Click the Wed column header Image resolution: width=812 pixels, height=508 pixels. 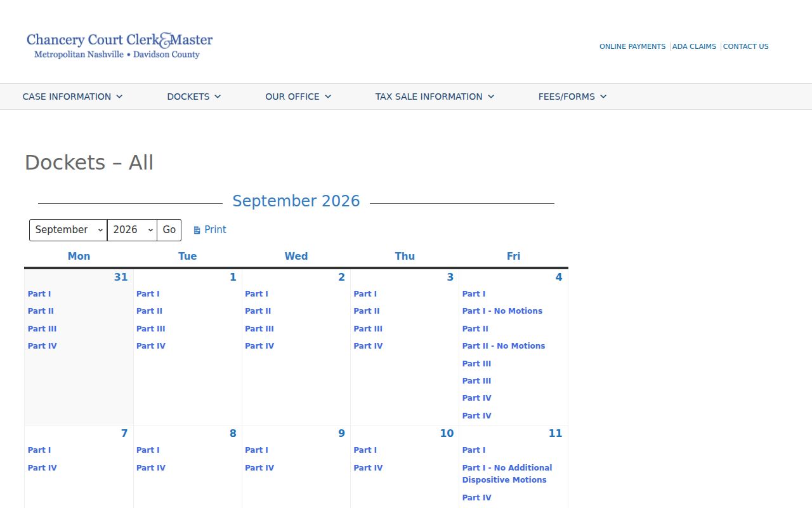click(x=296, y=257)
